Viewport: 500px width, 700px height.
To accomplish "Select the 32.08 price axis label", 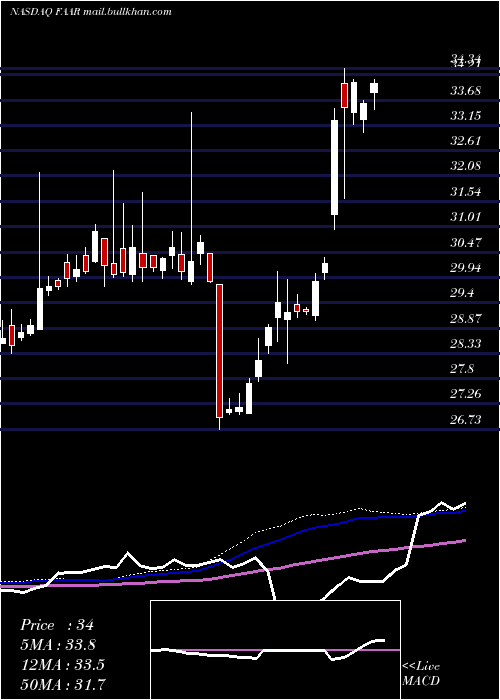I will point(465,167).
